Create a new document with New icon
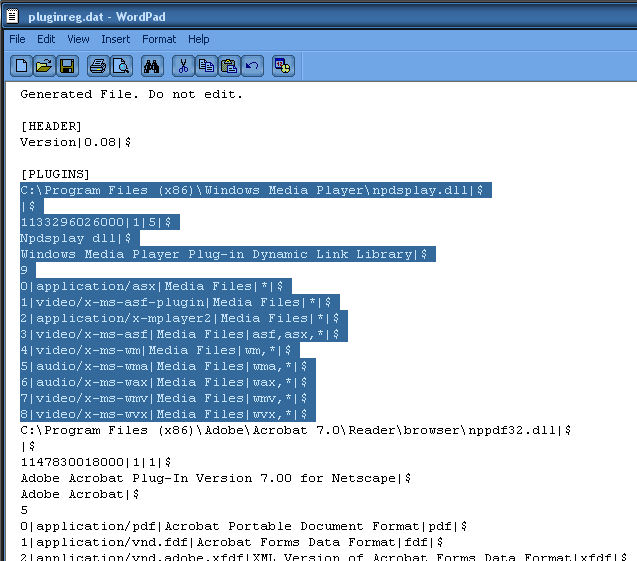Screen dimensions: 637x561 [21, 66]
